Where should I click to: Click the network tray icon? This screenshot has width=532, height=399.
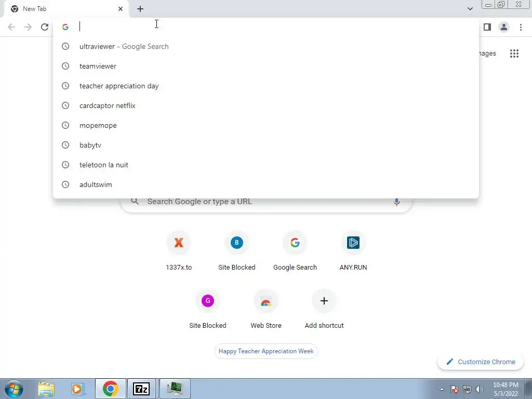(467, 389)
